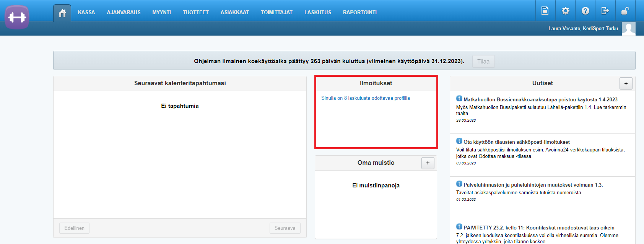The width and height of the screenshot is (644, 244).
Task: Add a new note in Oma muistio
Action: point(428,163)
